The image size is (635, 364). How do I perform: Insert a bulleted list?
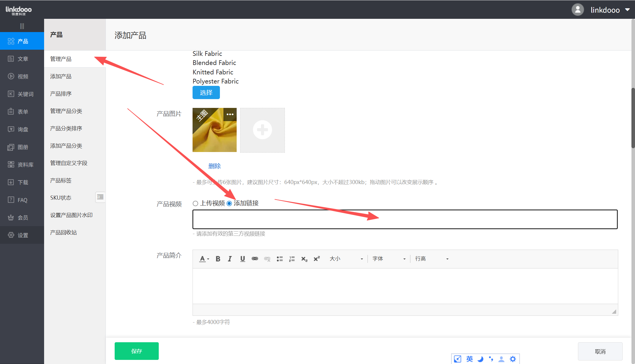[x=280, y=259]
